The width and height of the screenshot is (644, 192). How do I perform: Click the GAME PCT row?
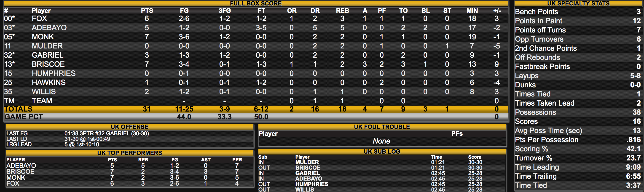tap(256, 117)
